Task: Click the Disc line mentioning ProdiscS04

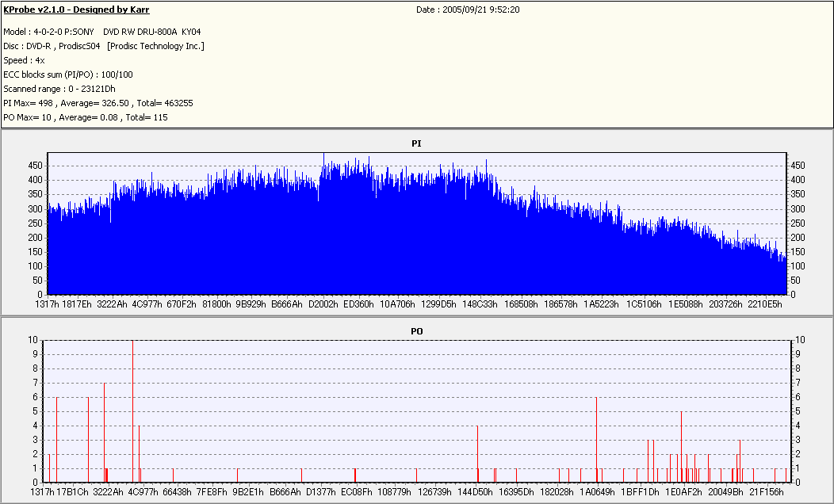Action: [x=104, y=46]
